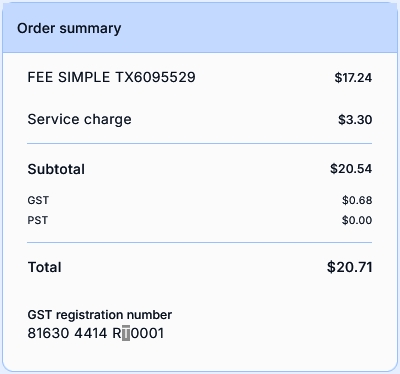400x374 pixels.
Task: Click the highlighted character in registration number
Action: pos(126,333)
